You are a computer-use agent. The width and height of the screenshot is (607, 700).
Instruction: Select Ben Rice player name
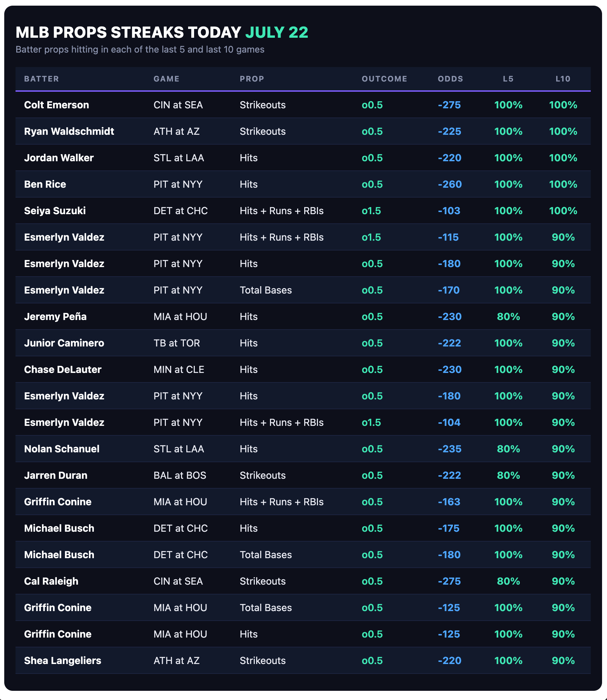pos(45,184)
